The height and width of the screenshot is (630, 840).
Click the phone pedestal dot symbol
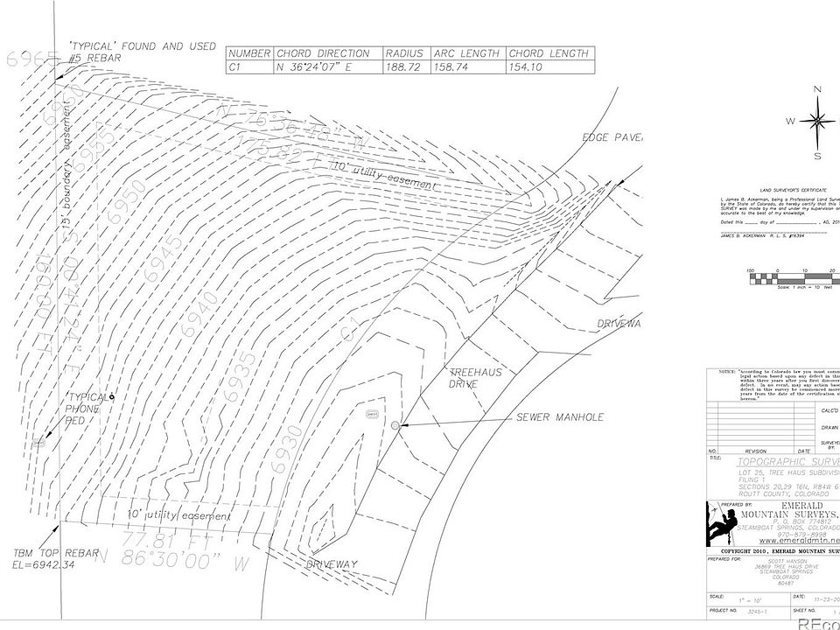click(111, 396)
